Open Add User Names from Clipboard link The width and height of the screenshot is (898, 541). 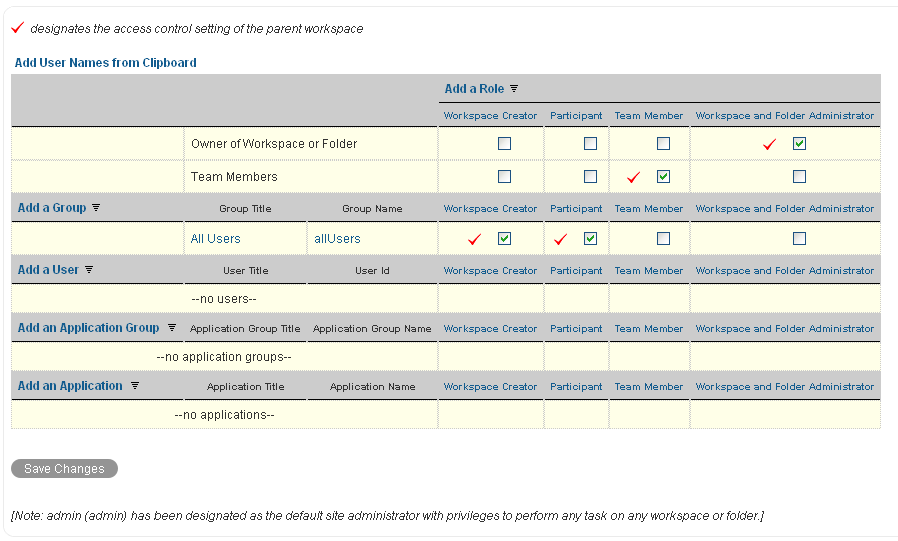(105, 63)
